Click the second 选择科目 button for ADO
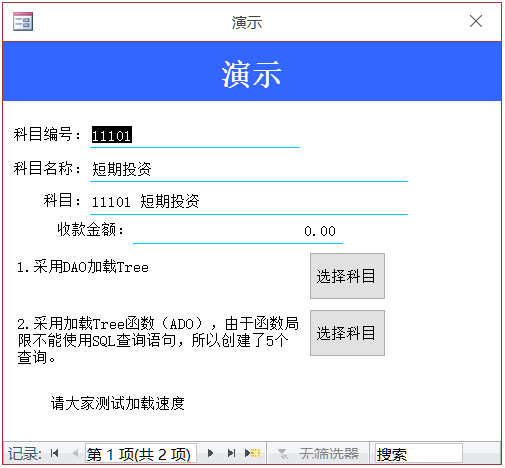This screenshot has height=468, width=505. tap(347, 333)
